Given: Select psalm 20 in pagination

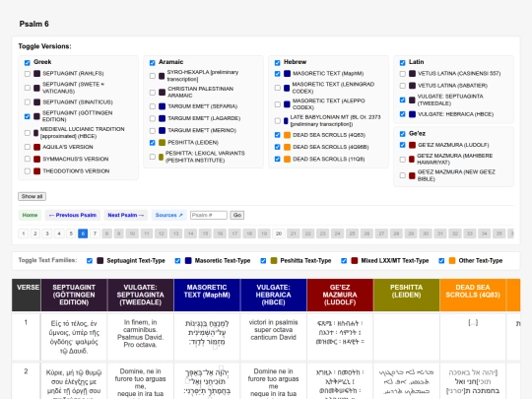Looking at the screenshot, I should click(279, 233).
